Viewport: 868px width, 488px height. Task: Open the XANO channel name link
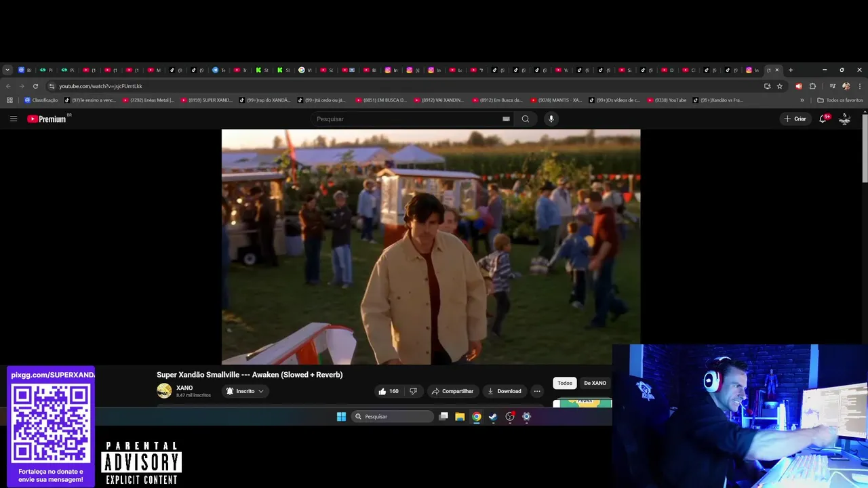[184, 388]
